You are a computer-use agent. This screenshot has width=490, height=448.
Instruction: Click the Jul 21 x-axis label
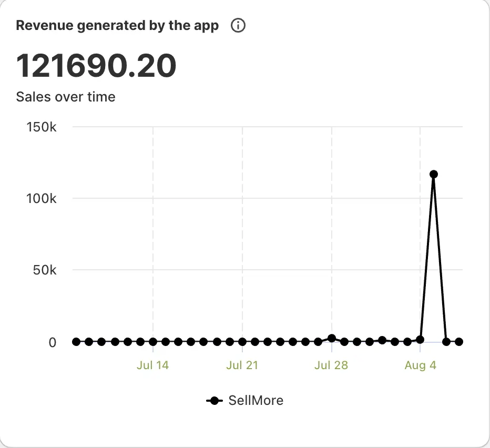[242, 365]
